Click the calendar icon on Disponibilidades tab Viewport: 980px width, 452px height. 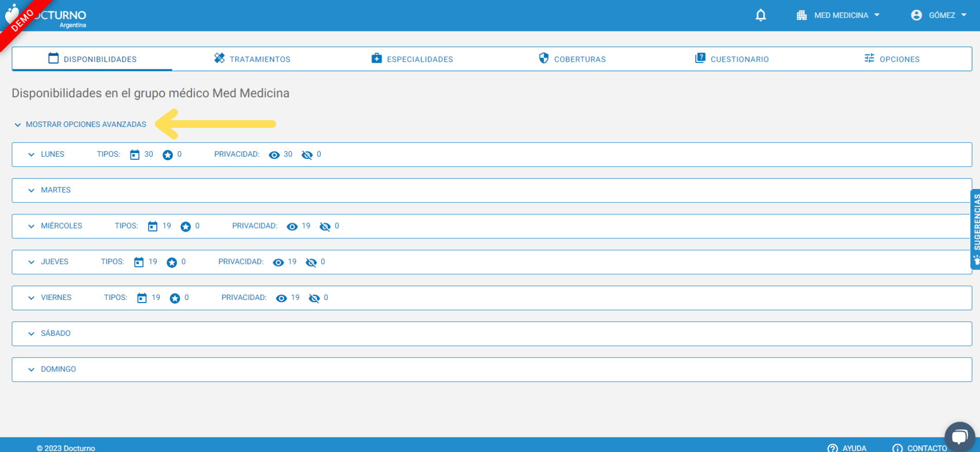pos(53,58)
